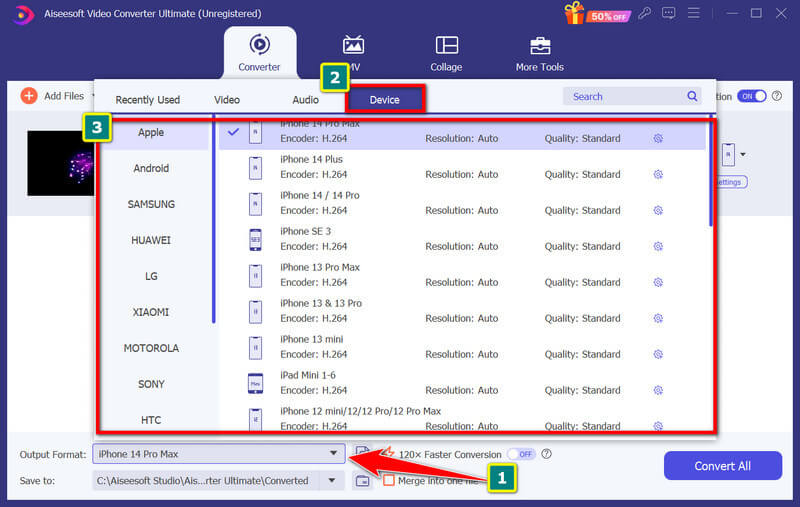The image size is (800, 507).
Task: Select SAMSUNG in the brand list
Action: tap(151, 204)
